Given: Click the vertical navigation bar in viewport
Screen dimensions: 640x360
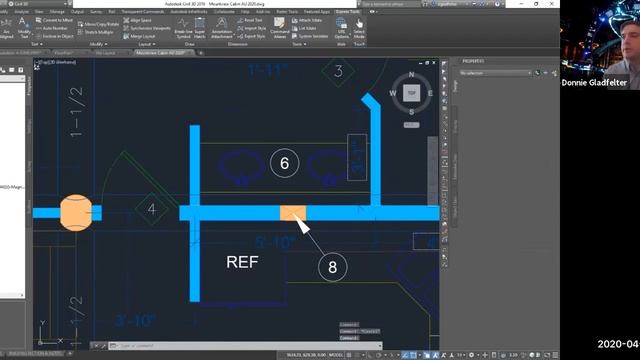Looking at the screenshot, I should pyautogui.click(x=432, y=171).
